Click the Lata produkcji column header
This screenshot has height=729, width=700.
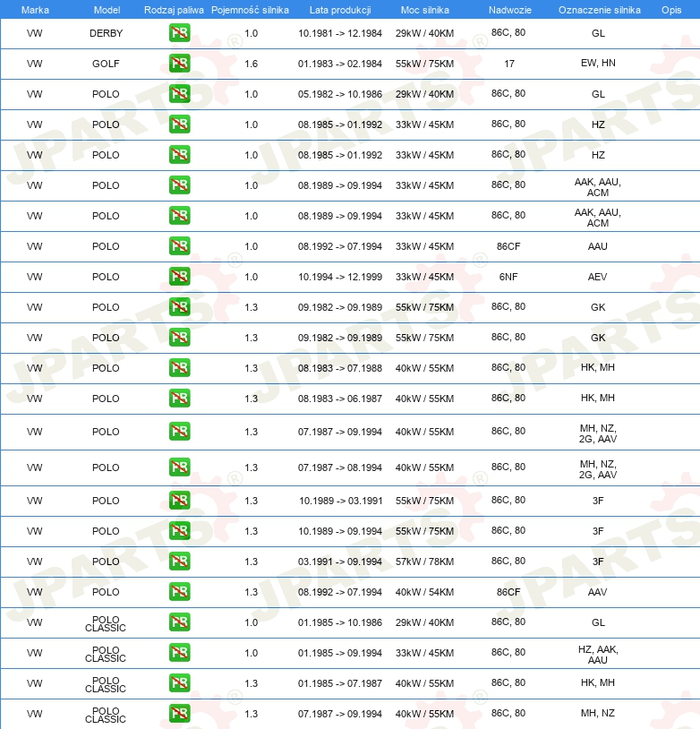[340, 10]
